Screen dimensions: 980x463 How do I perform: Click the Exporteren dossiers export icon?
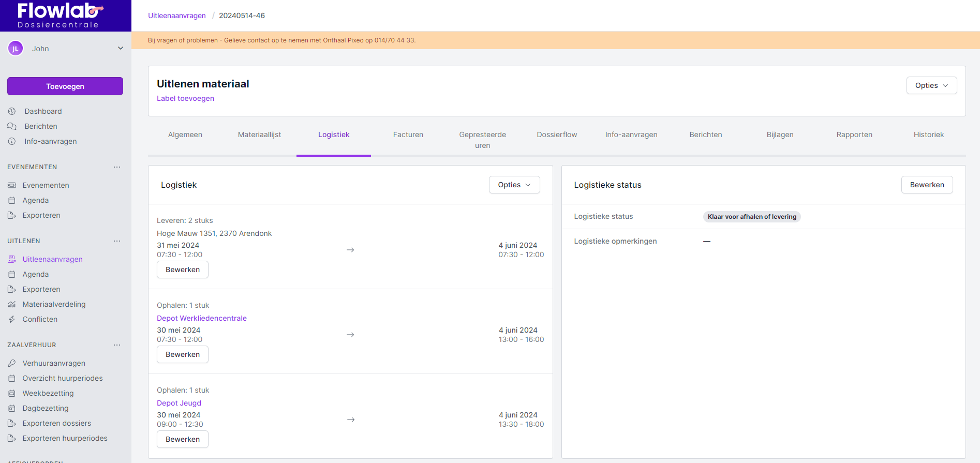tap(12, 423)
